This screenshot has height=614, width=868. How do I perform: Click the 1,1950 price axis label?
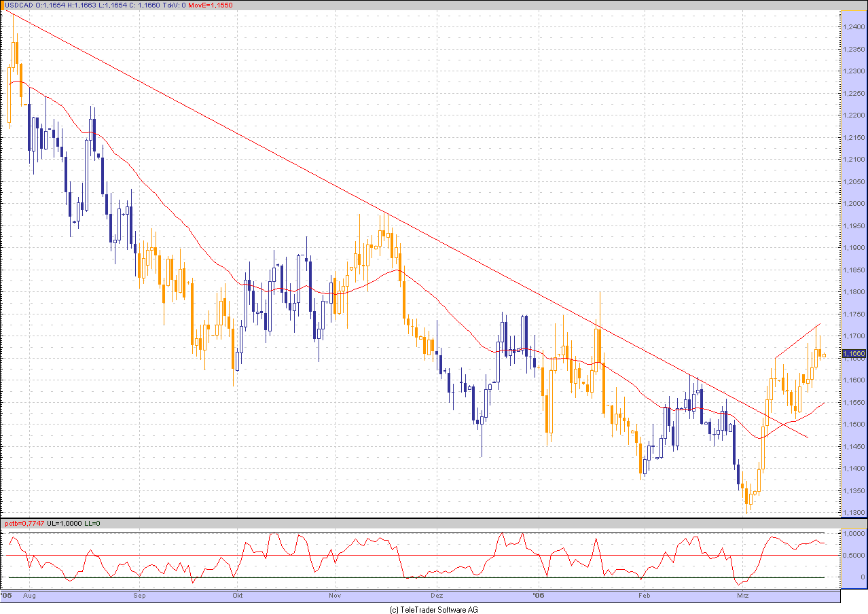854,226
